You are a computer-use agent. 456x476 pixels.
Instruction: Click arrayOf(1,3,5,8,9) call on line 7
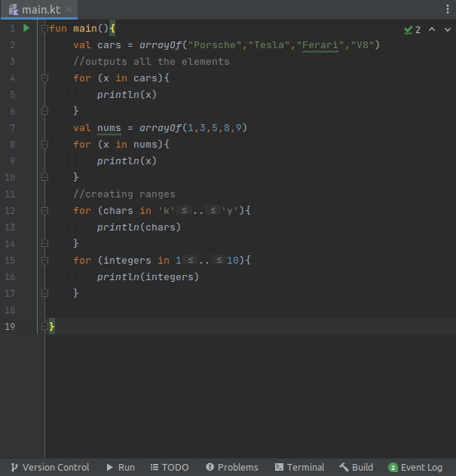[193, 128]
